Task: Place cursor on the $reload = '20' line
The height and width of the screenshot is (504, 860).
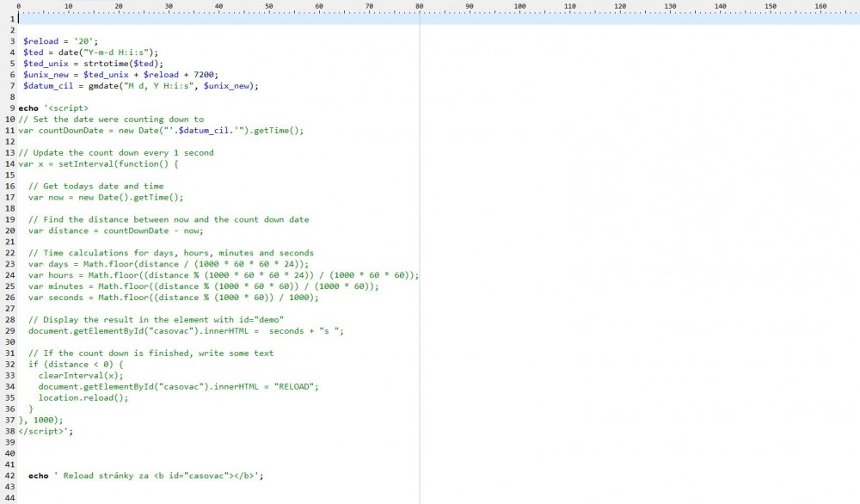Action: click(61, 41)
